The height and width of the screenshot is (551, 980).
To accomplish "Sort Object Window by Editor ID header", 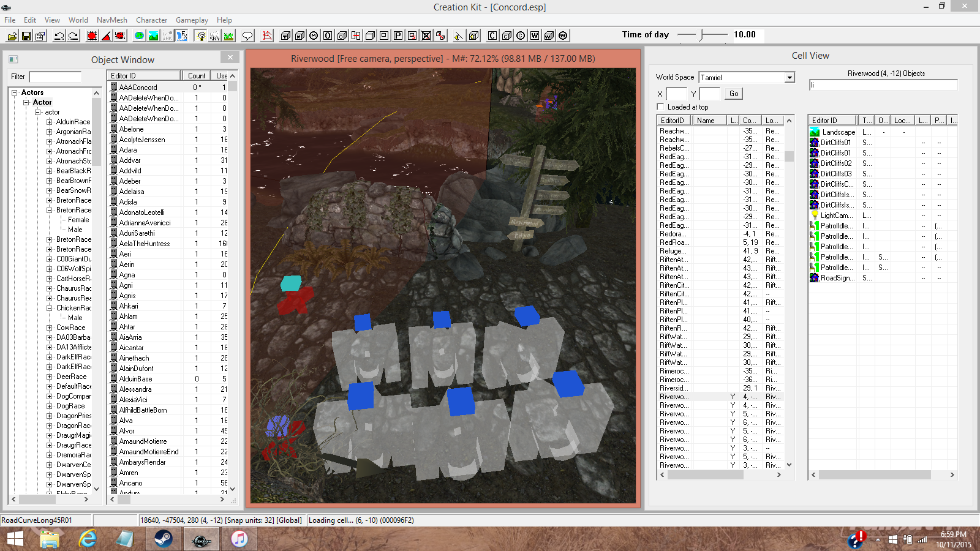I will click(x=145, y=76).
